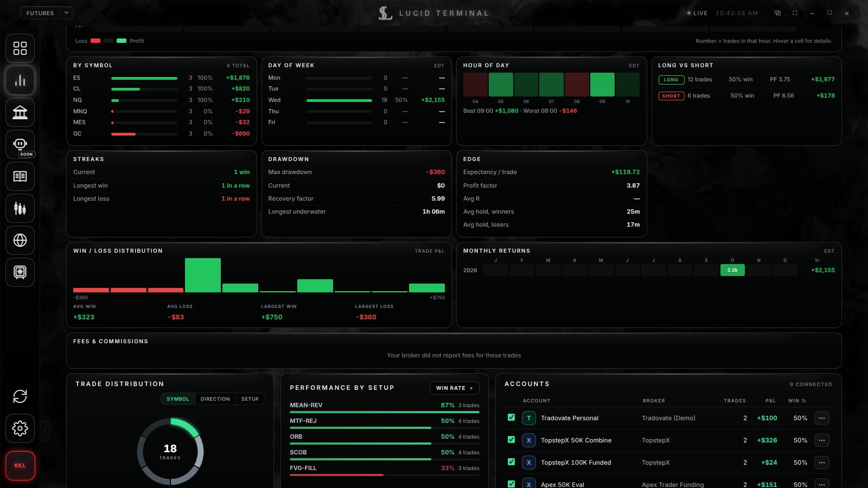Open more options for Tradovate Personal account
The width and height of the screenshot is (868, 488).
coord(822,418)
